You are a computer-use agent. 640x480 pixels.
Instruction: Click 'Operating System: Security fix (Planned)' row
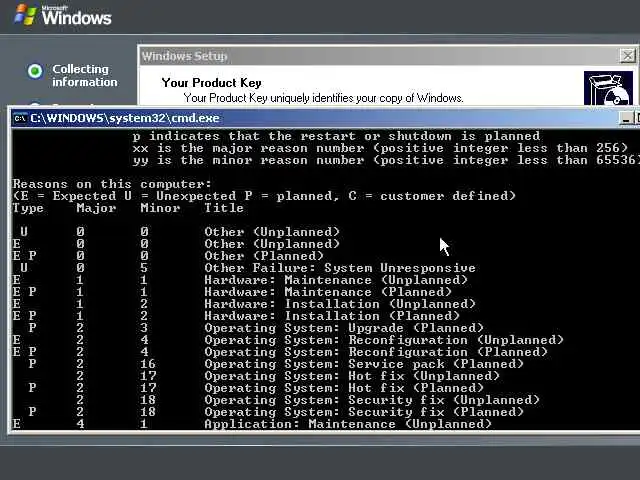(x=276, y=412)
